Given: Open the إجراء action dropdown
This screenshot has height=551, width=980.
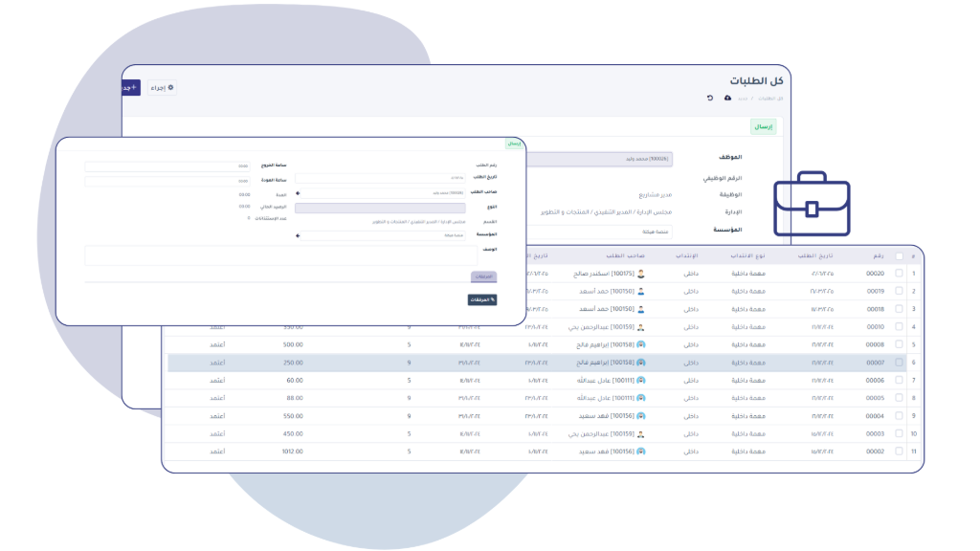Looking at the screenshot, I should (x=161, y=88).
